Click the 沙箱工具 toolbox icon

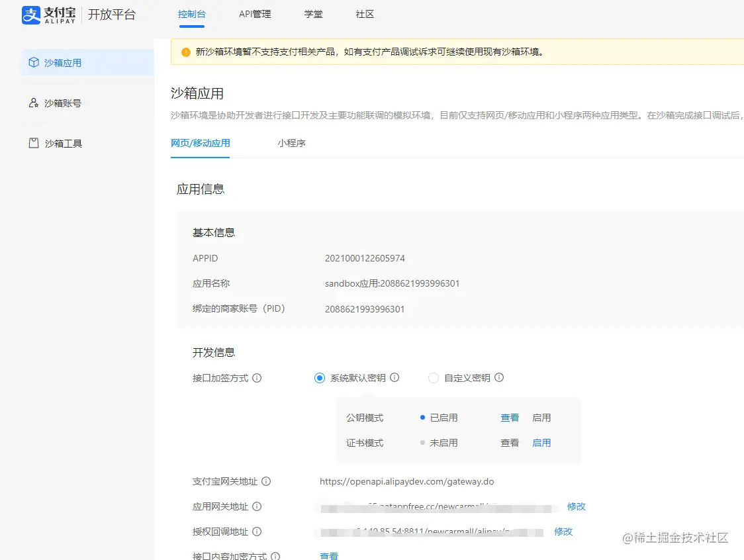coord(34,143)
